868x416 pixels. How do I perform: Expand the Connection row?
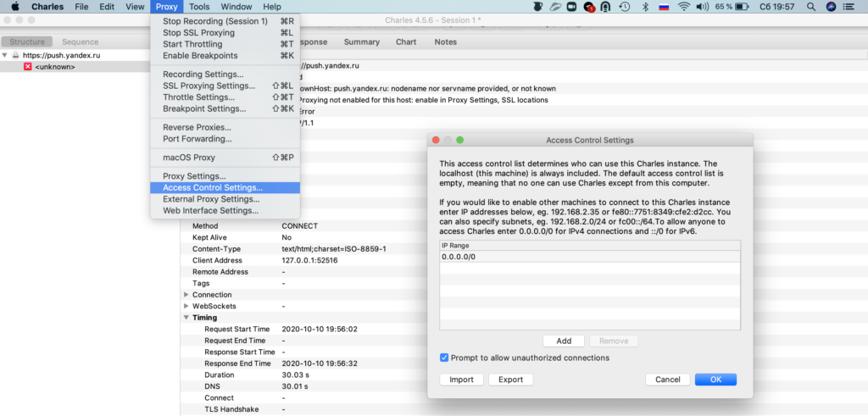point(186,295)
